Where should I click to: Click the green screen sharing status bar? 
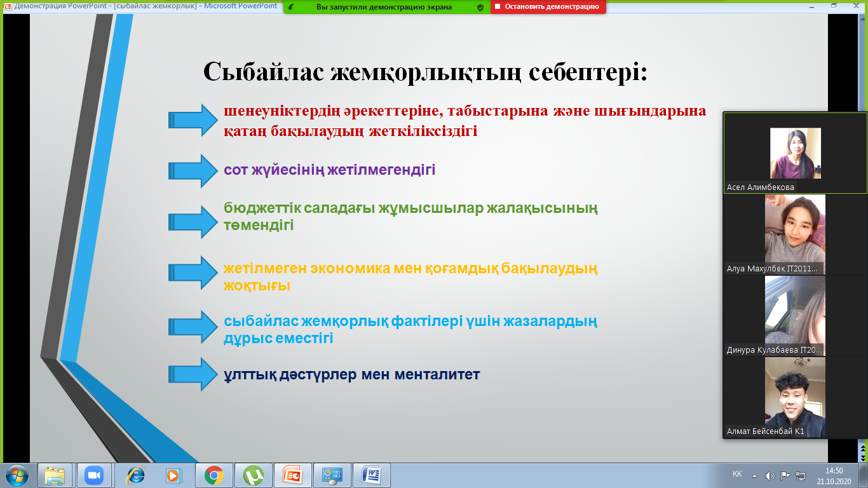pyautogui.click(x=386, y=7)
